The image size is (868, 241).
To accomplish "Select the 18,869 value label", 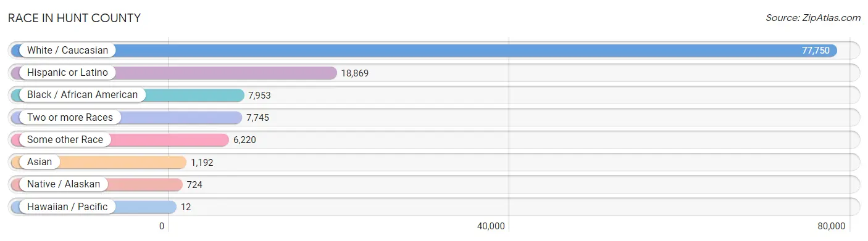I will tap(354, 73).
